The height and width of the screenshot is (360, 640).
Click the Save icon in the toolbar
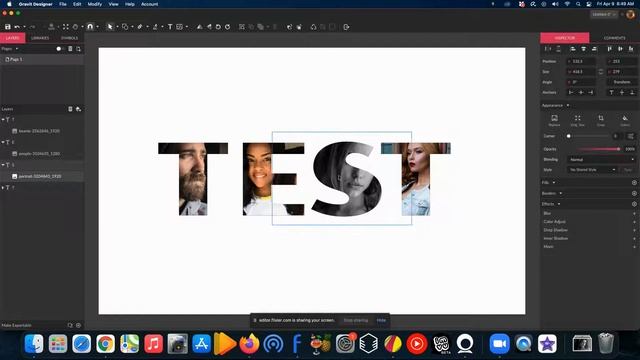(7, 27)
